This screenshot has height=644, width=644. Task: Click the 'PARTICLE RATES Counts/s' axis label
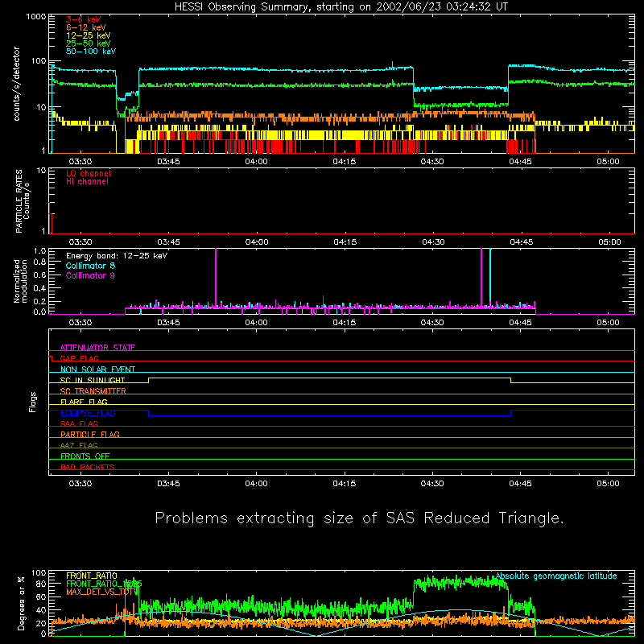coord(23,201)
